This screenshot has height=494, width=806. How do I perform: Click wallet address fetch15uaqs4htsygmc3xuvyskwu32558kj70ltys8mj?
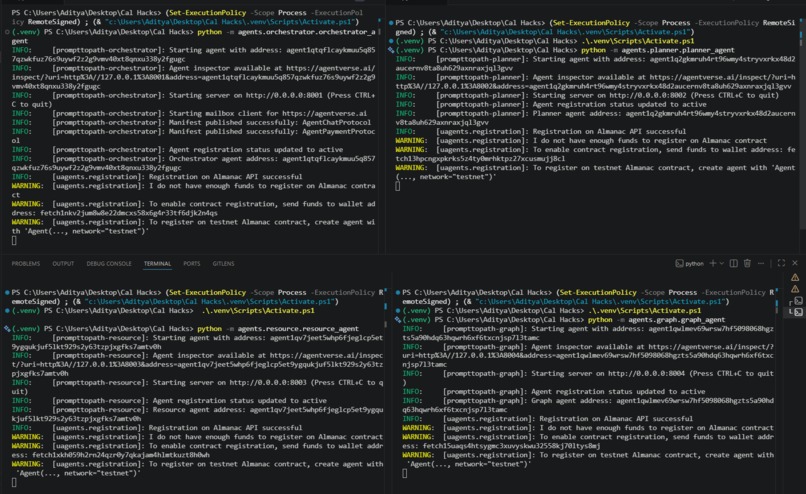pyautogui.click(x=511, y=446)
